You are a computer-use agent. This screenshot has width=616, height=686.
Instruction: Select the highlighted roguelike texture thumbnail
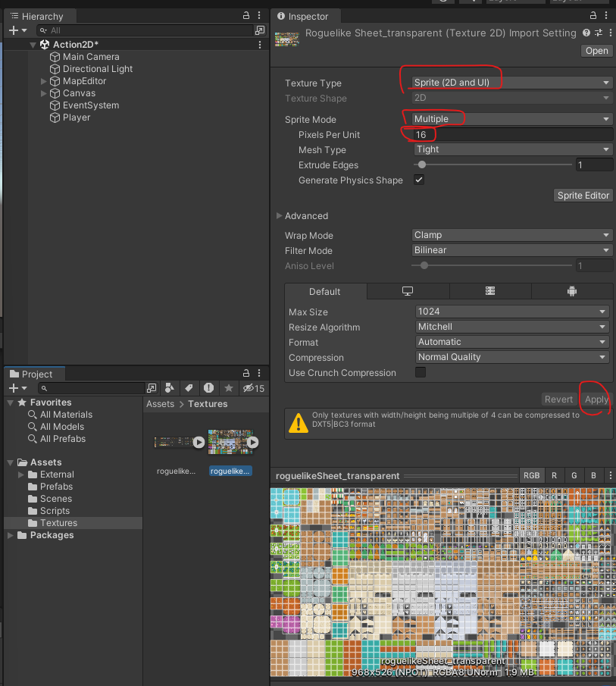click(230, 443)
